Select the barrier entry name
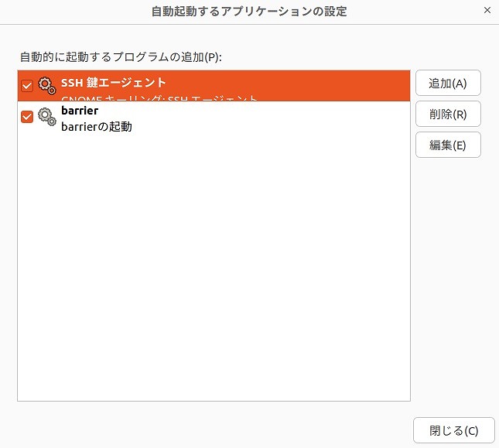This screenshot has width=499, height=448. [x=80, y=111]
